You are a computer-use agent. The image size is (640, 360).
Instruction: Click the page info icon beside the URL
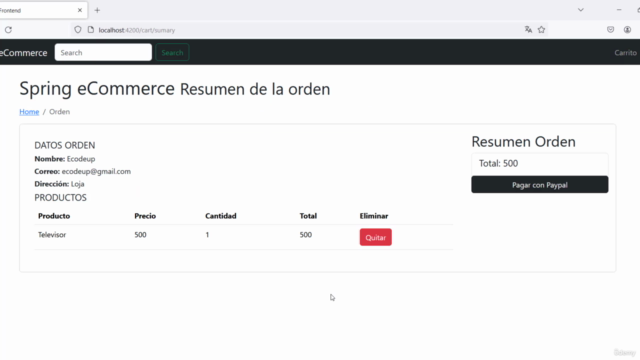tap(91, 30)
